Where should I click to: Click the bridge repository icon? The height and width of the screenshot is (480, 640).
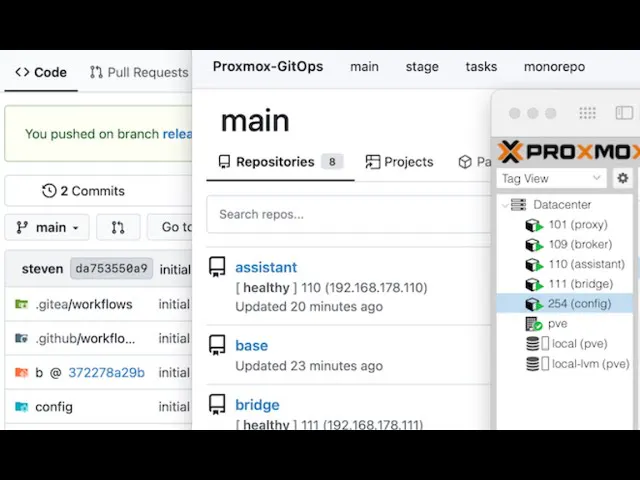(217, 404)
